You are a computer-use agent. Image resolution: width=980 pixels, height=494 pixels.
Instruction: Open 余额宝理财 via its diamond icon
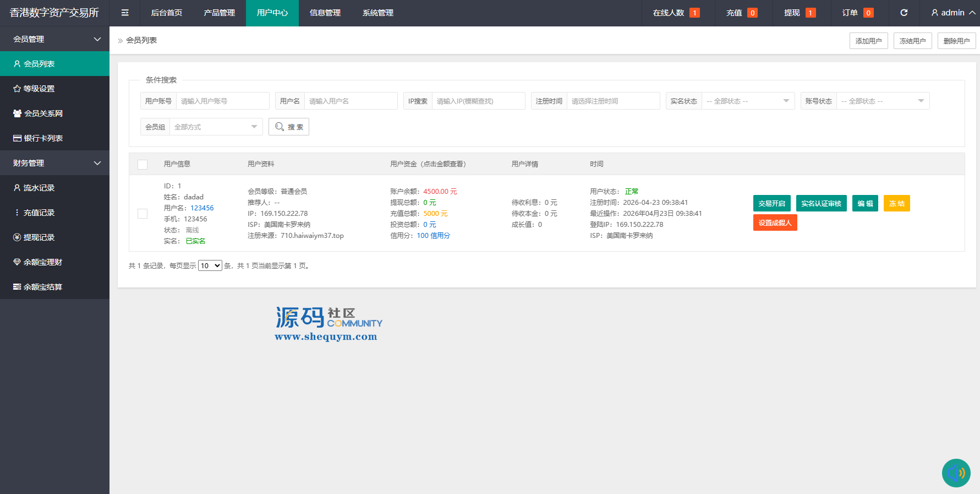[x=17, y=262]
